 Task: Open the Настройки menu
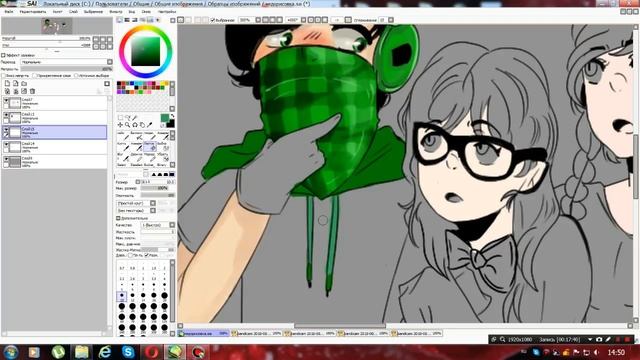[167, 12]
